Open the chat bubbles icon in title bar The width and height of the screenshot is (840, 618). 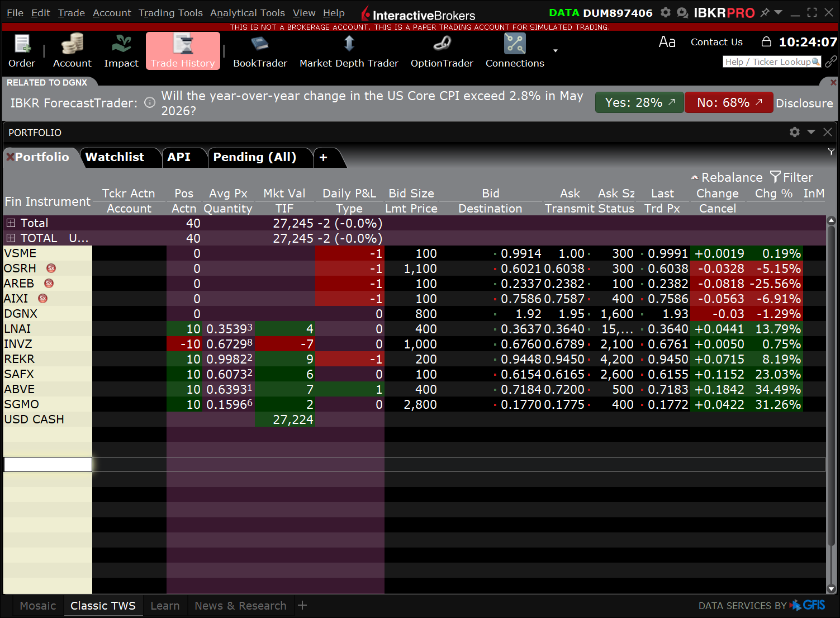point(682,12)
